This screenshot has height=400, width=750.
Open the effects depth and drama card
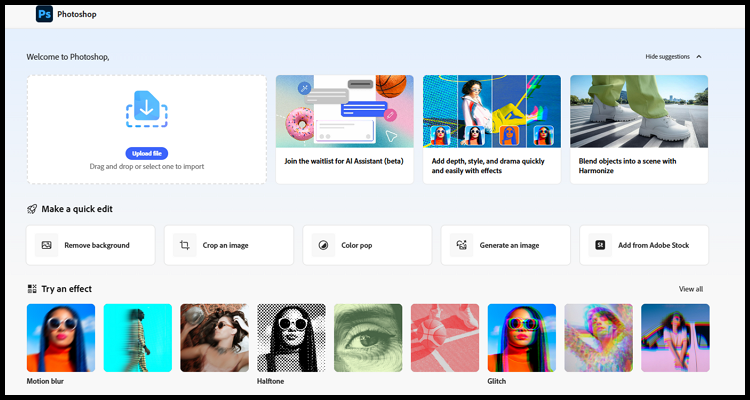coord(491,129)
